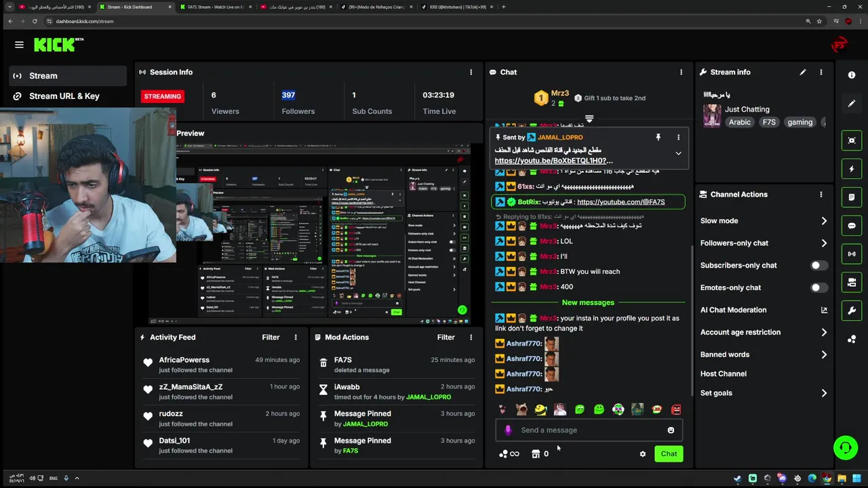The width and height of the screenshot is (868, 488).
Task: Open BotRix youtube.com/@FA7S link
Action: click(x=620, y=202)
